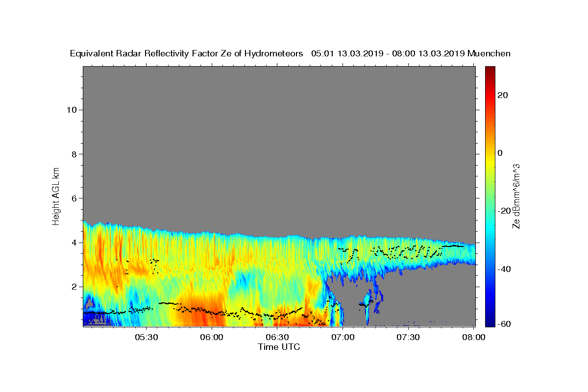Click the 'Ze dBmm^6/m^3' colorbar unit label
Image resolution: width=588 pixels, height=392 pixels.
point(516,196)
